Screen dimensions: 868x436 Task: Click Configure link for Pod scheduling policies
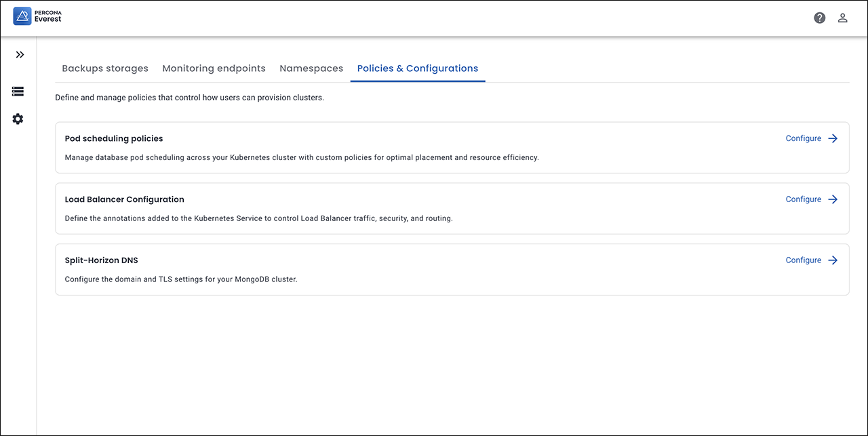[x=803, y=138]
